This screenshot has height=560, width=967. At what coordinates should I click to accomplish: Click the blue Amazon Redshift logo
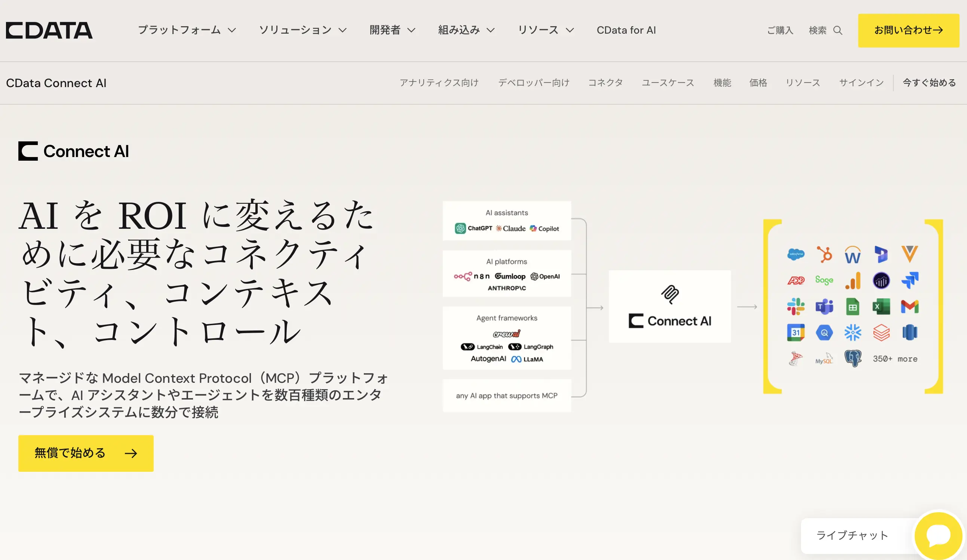[909, 333]
